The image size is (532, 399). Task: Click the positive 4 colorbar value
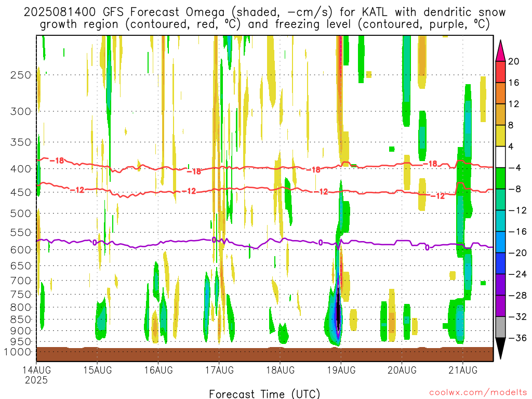[511, 147]
